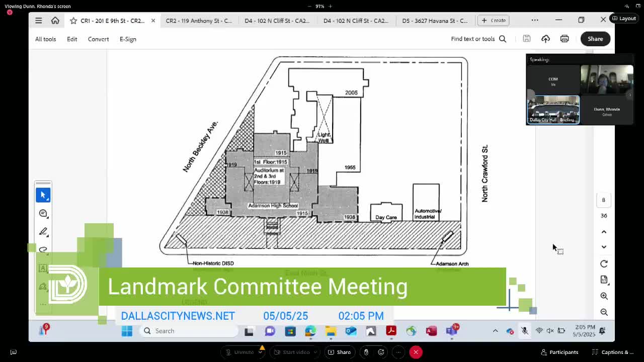This screenshot has width=644, height=362.
Task: Open the Edit menu
Action: (72, 39)
